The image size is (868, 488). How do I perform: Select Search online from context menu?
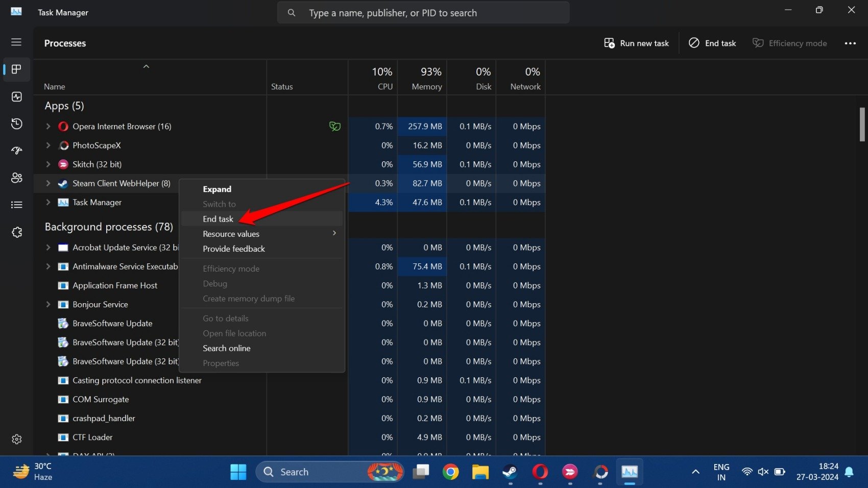(x=227, y=348)
